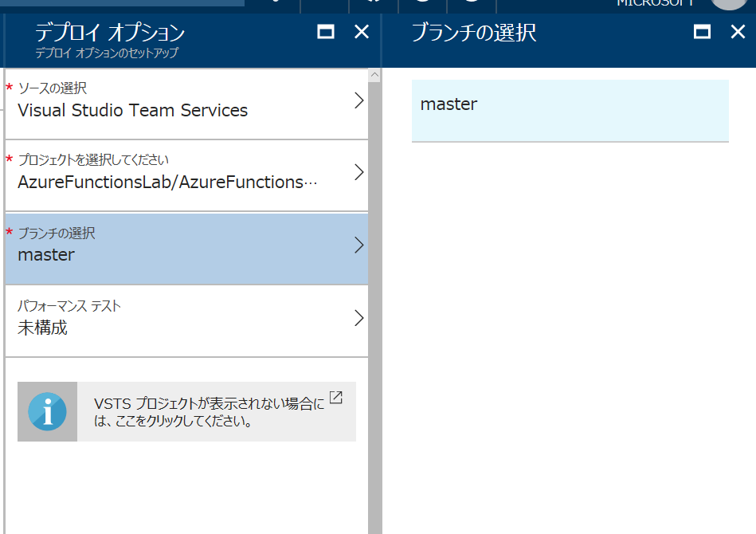The height and width of the screenshot is (534, 756).
Task: Click the deploy options vertical scrollbar track
Action: (374, 308)
